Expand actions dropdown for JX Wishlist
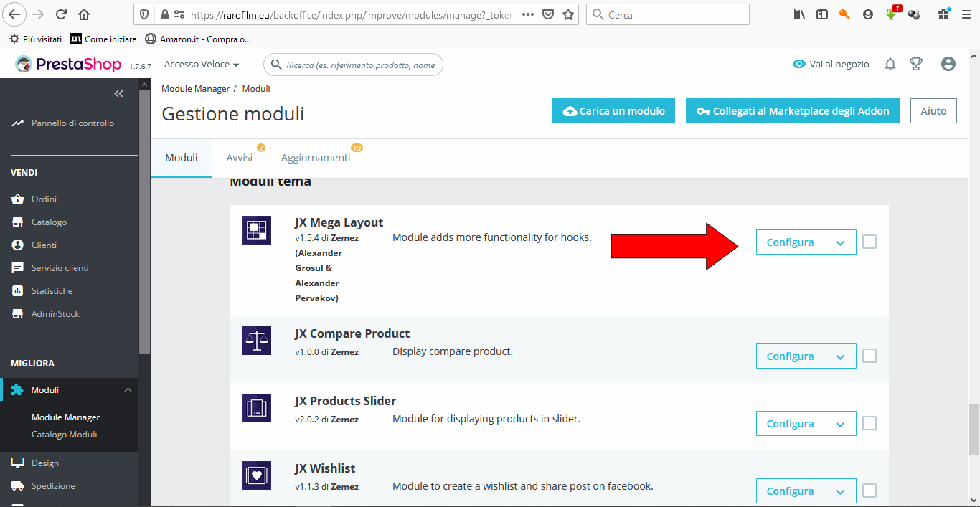This screenshot has height=507, width=980. (x=840, y=491)
